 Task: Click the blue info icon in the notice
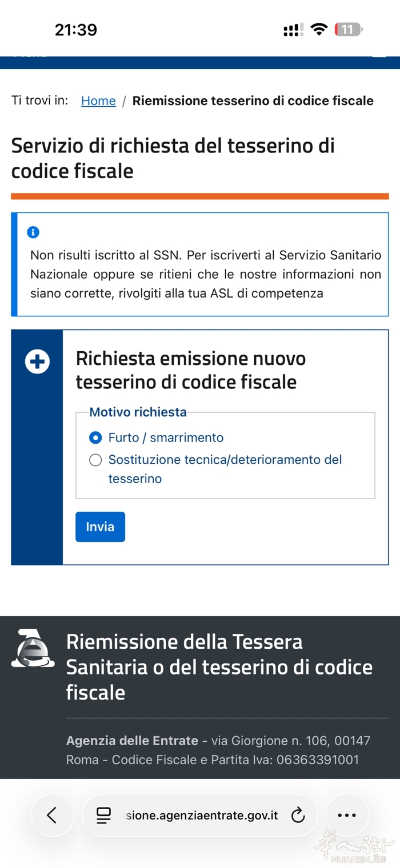[x=33, y=232]
